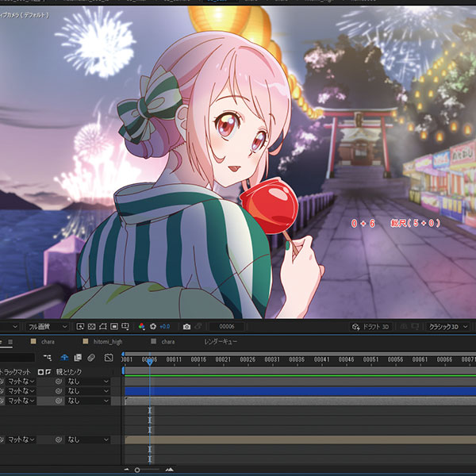
Task: Click the time navigator start handle
Action: point(123,354)
